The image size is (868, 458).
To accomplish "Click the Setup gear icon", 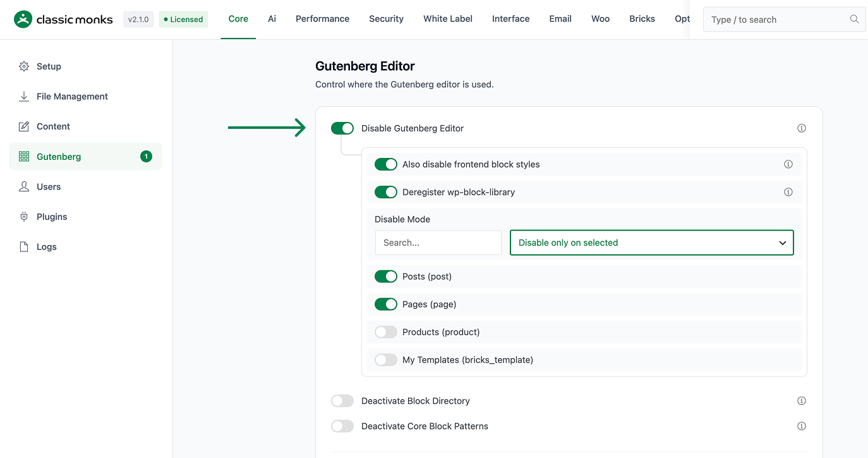I will [x=24, y=66].
